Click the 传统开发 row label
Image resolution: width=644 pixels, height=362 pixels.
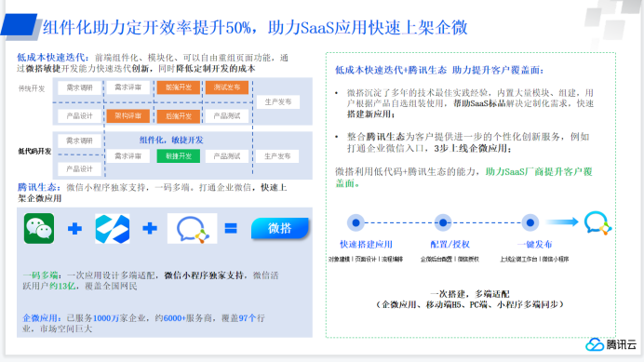click(x=32, y=88)
